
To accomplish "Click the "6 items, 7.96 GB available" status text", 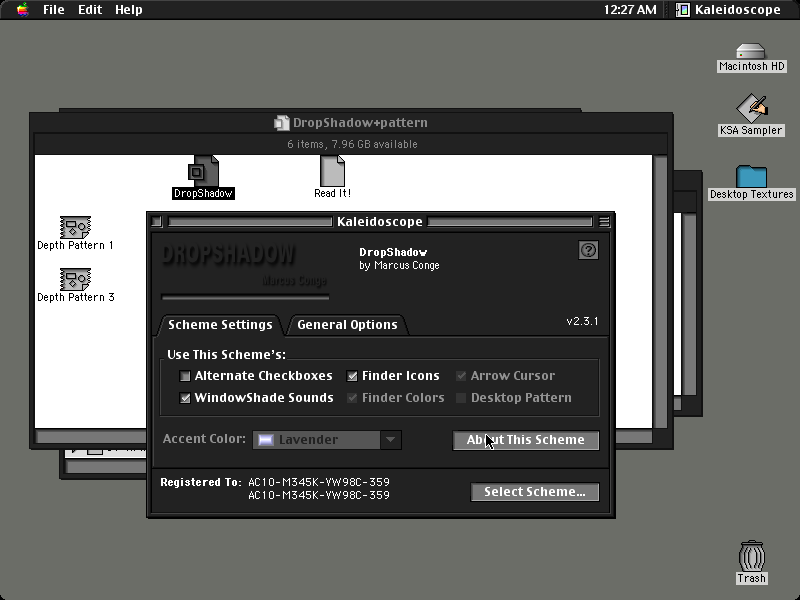I will point(352,144).
